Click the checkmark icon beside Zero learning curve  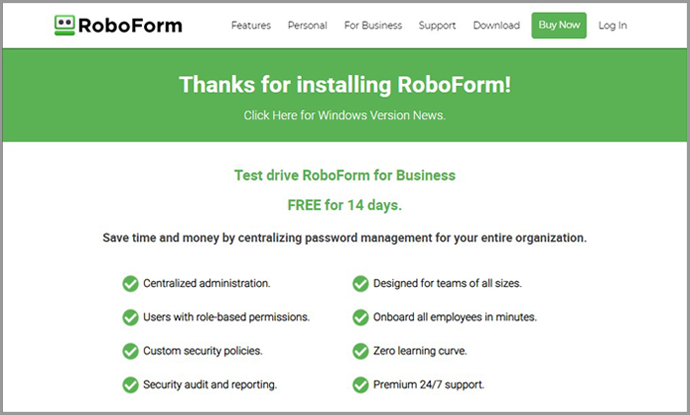pos(360,351)
